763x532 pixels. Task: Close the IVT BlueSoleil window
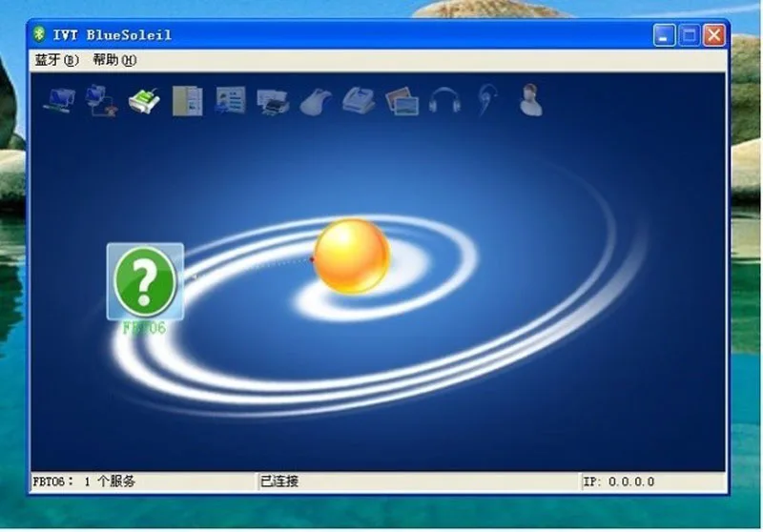[x=714, y=35]
